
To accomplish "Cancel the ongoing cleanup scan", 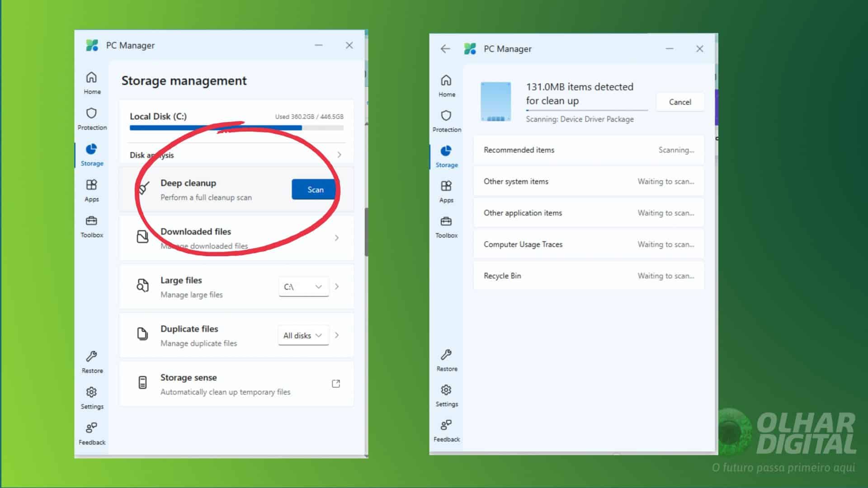I will click(679, 102).
